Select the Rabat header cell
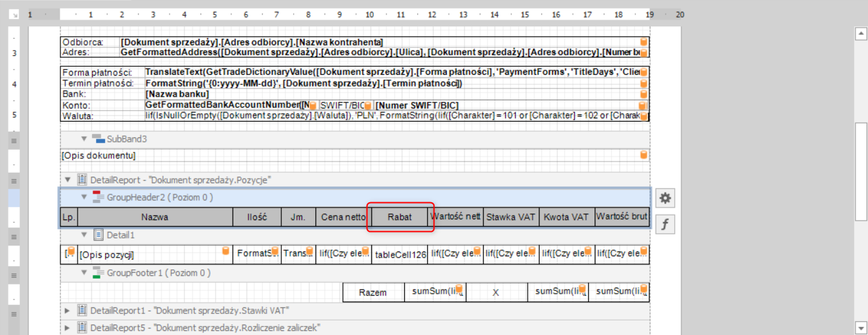This screenshot has width=868, height=335. tap(400, 217)
